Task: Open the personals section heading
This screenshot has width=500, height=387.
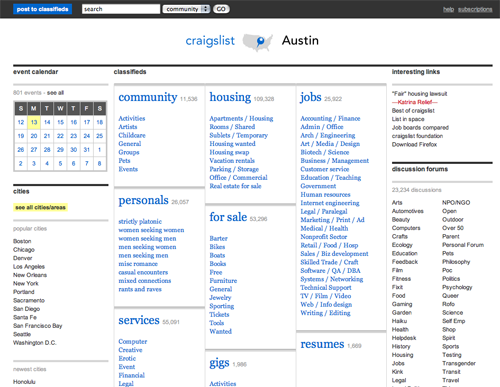Action: (143, 200)
